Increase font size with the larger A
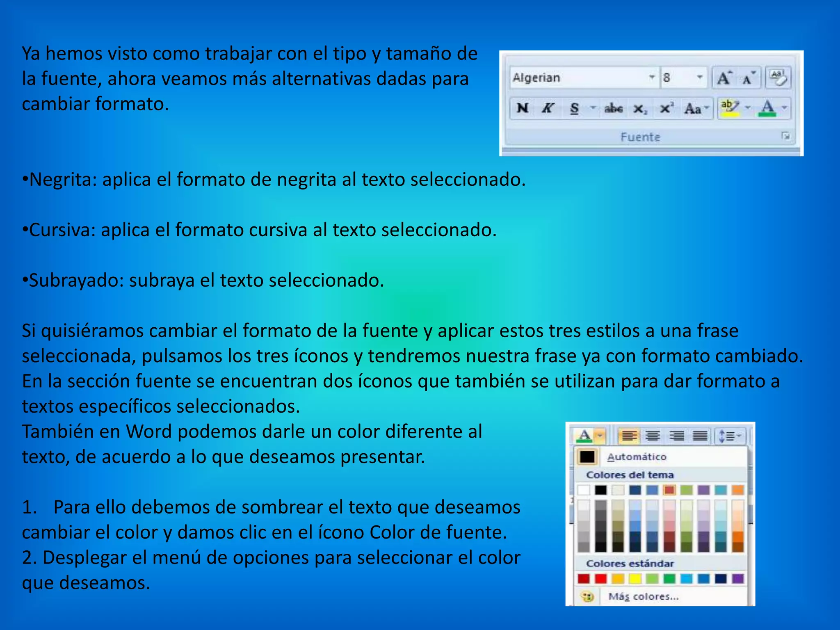Screen dimensions: 840x630 click(x=724, y=78)
